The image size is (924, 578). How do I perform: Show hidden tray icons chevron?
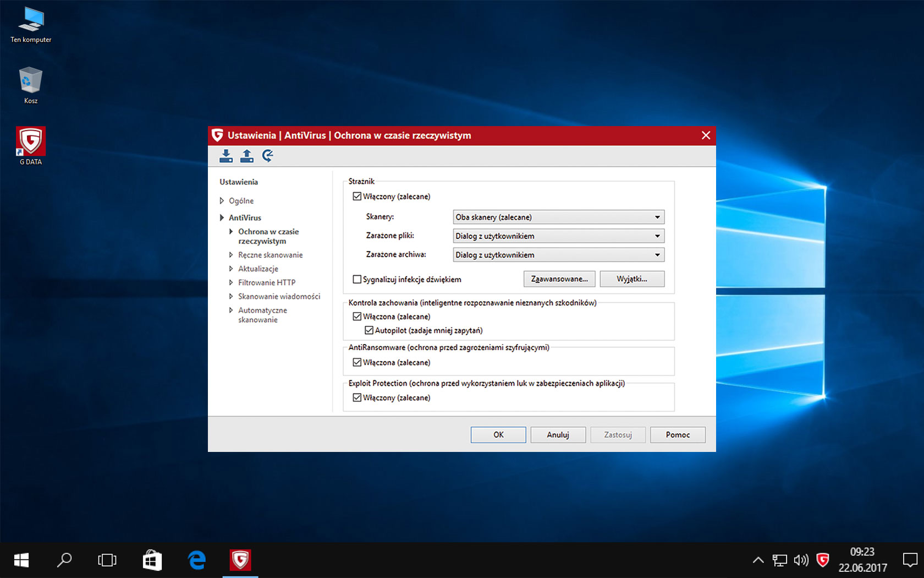click(758, 560)
